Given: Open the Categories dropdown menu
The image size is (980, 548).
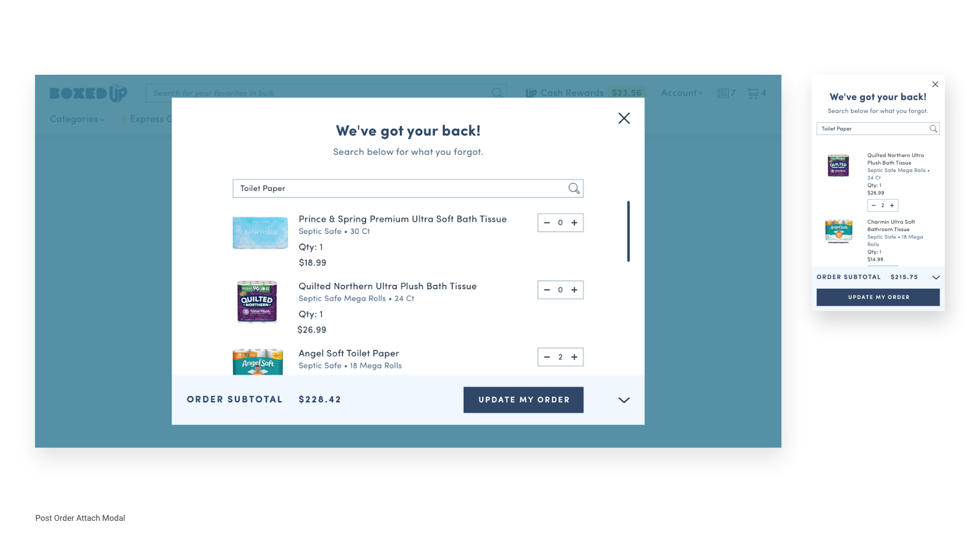Looking at the screenshot, I should point(77,119).
